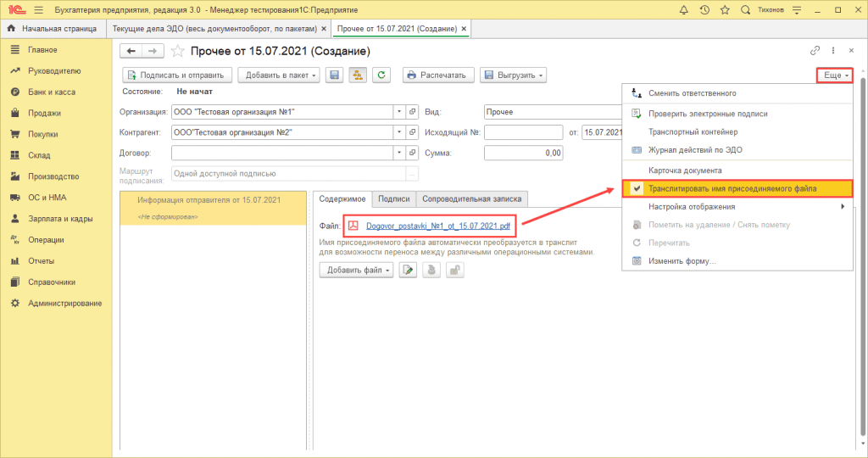This screenshot has width=868, height=458.
Task: Click the 'Подписать и отправить' button
Action: pos(177,75)
